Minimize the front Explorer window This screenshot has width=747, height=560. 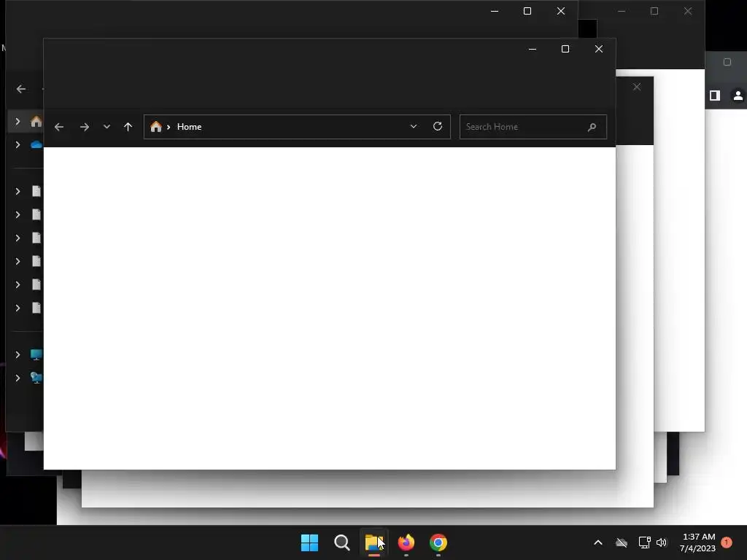pos(533,49)
